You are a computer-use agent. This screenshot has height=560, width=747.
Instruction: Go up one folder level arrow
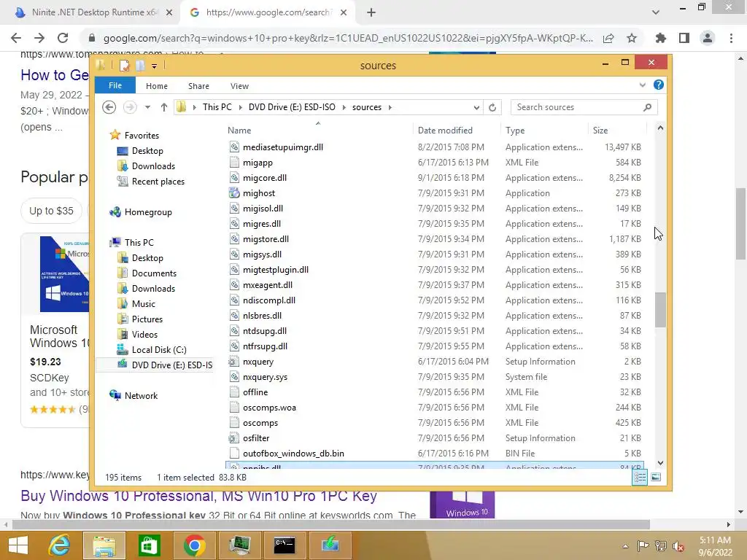[164, 107]
